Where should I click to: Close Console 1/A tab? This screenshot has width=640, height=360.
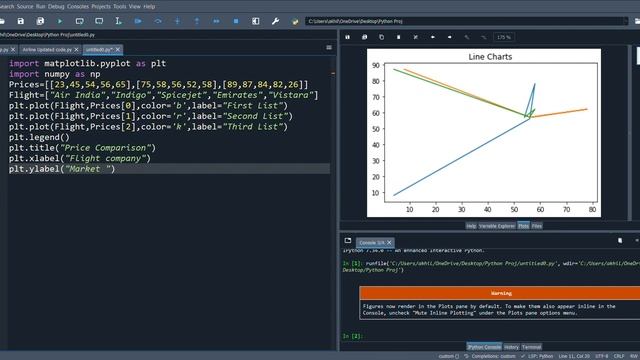[389, 242]
